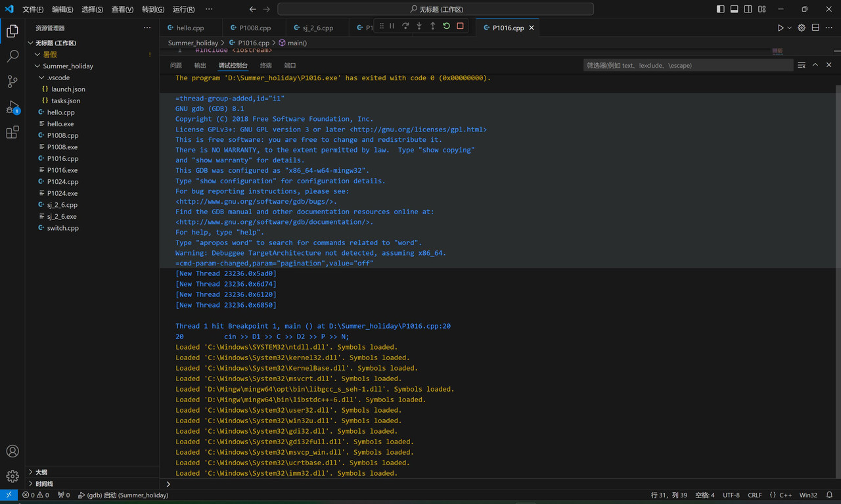Toggle the secondary side bar
The width and height of the screenshot is (841, 504).
pyautogui.click(x=748, y=9)
